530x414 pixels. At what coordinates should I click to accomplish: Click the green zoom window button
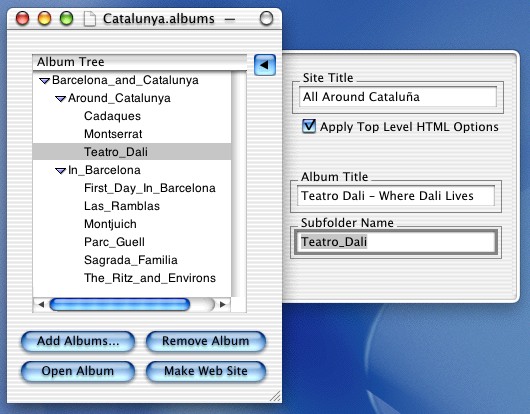click(66, 18)
